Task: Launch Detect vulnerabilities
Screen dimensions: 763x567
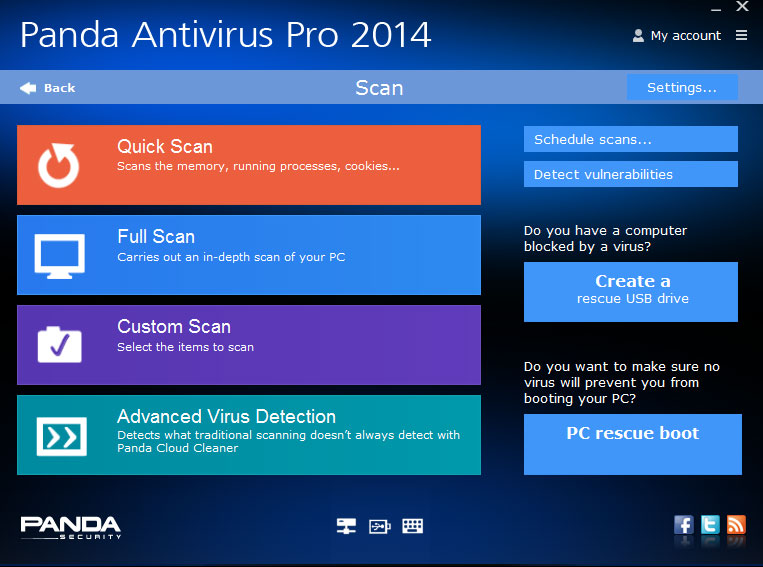Action: (631, 174)
